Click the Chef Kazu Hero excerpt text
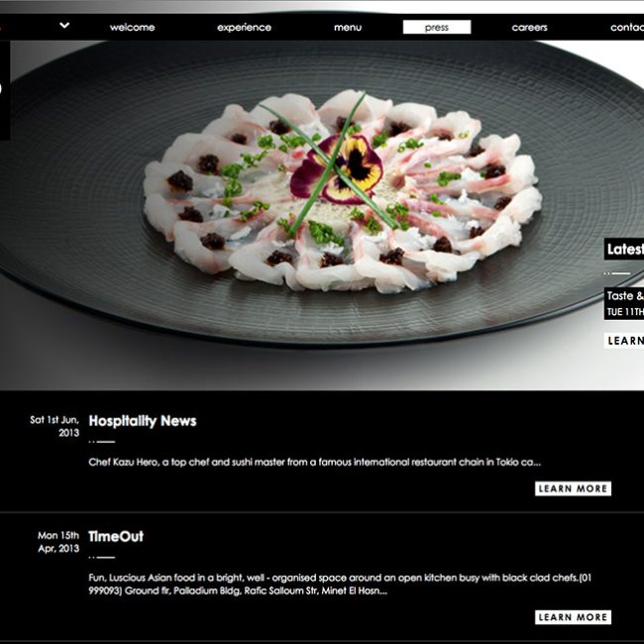 [315, 462]
